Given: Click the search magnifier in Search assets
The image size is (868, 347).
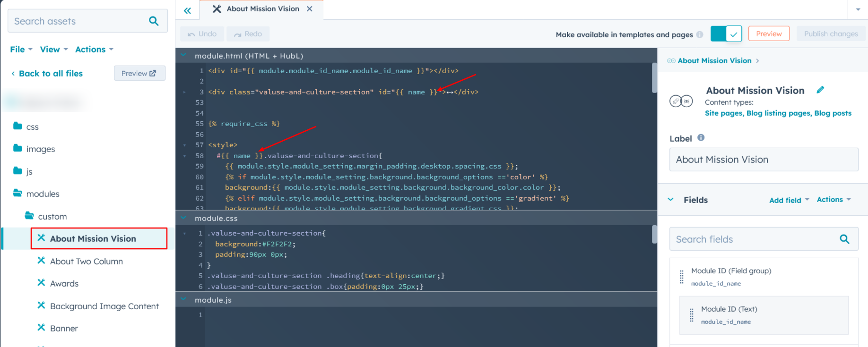Looking at the screenshot, I should click(x=154, y=21).
